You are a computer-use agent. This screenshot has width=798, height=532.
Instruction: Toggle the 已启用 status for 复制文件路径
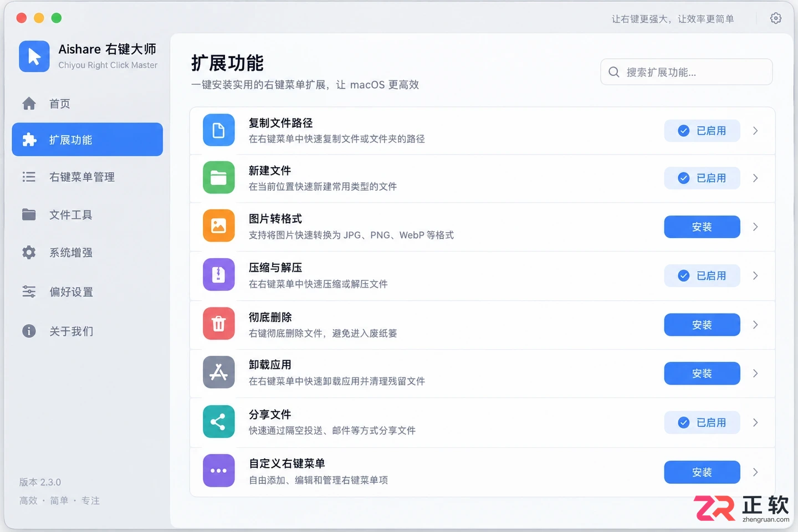702,131
